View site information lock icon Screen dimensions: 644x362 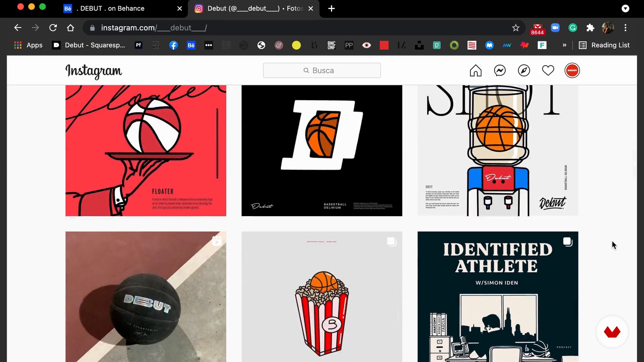93,28
